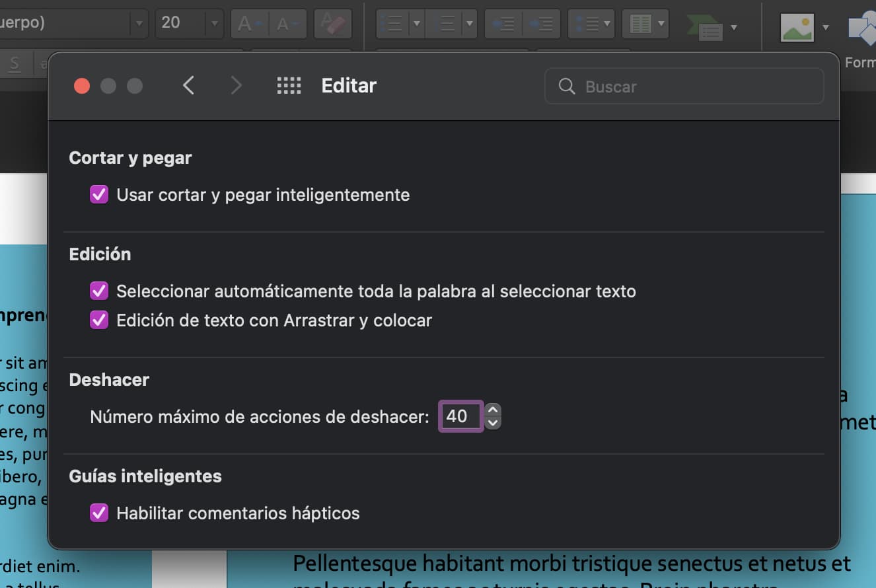This screenshot has width=876, height=588.
Task: Click inside the maximum undo actions field
Action: tap(460, 416)
